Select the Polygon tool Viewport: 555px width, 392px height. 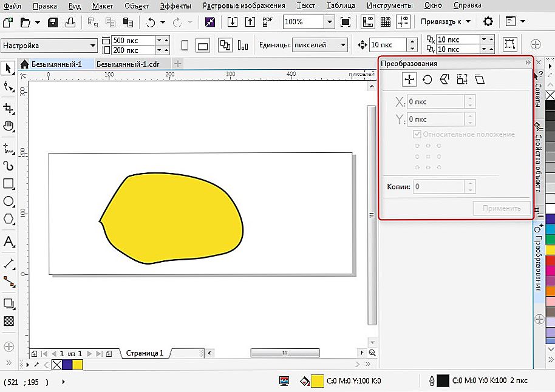[9, 219]
